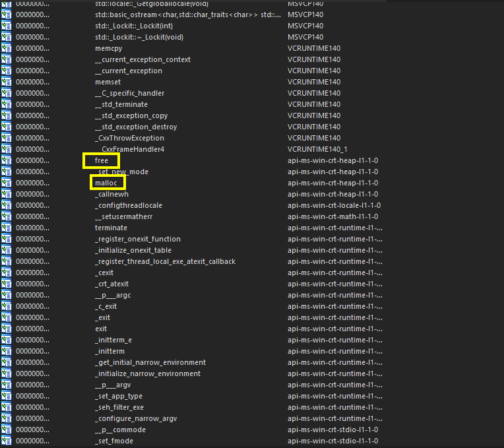504x448 pixels.
Task: Click the import icon beside memcpy
Action: pos(7,48)
